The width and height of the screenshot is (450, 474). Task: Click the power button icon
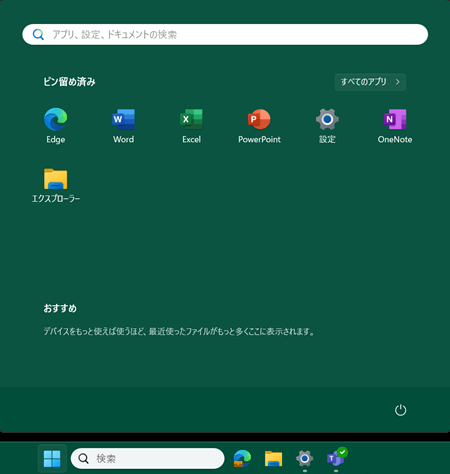click(x=400, y=410)
